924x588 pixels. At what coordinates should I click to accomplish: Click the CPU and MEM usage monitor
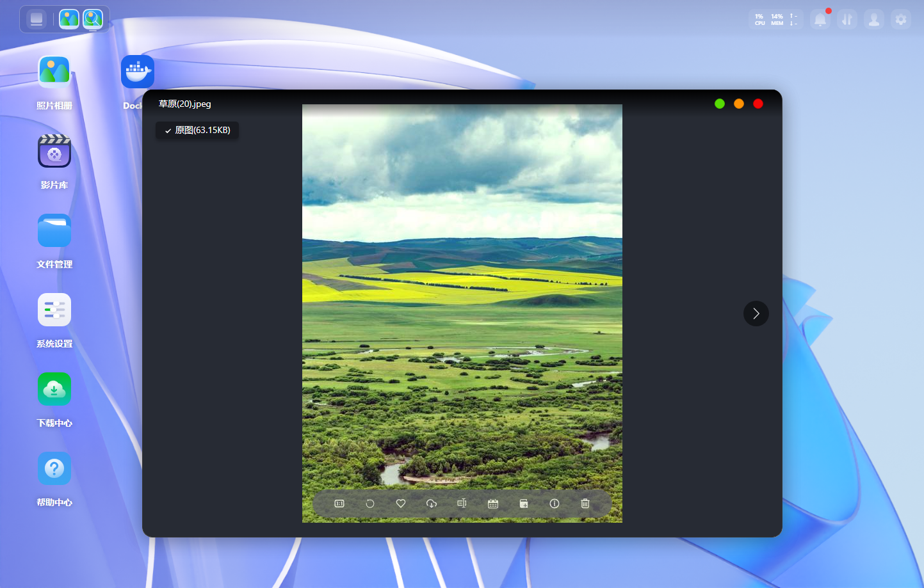776,20
